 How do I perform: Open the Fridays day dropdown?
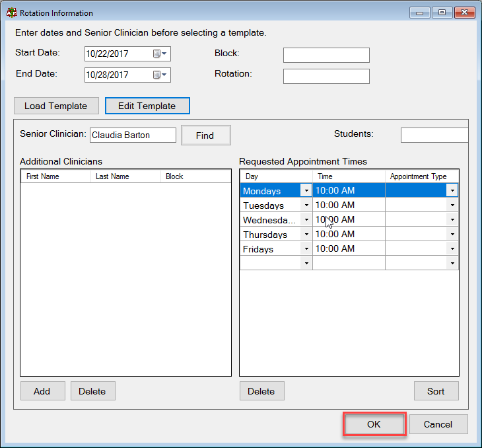(x=306, y=248)
